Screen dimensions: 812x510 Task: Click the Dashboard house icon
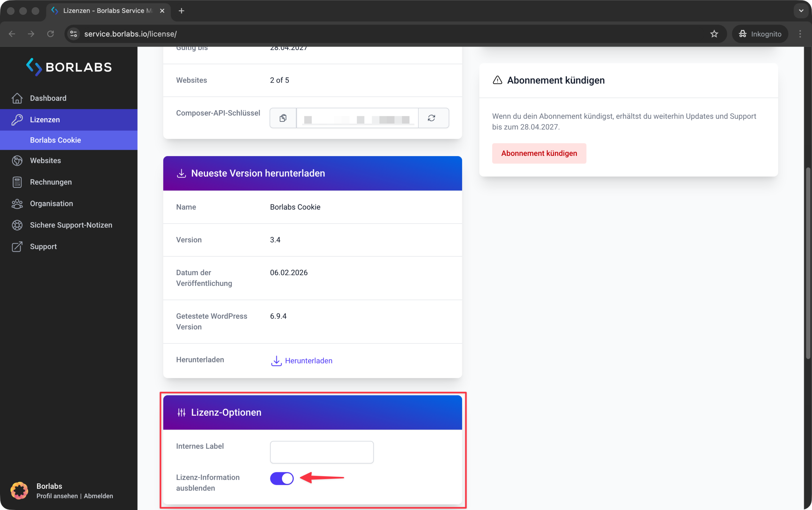coord(17,98)
